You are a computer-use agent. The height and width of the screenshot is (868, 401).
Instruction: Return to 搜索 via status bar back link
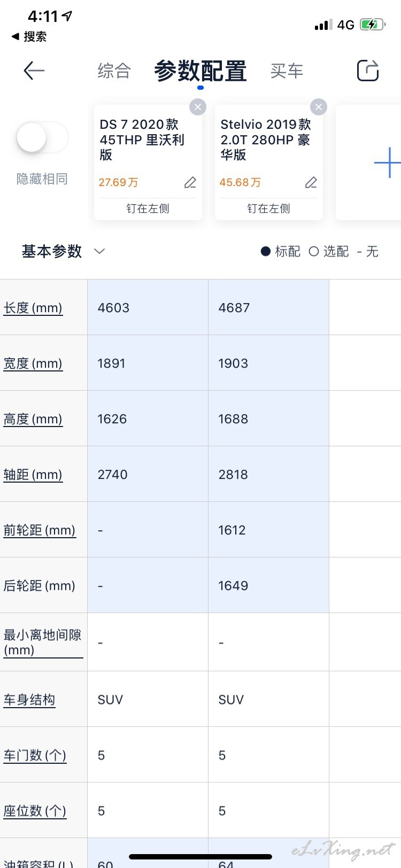pos(29,36)
